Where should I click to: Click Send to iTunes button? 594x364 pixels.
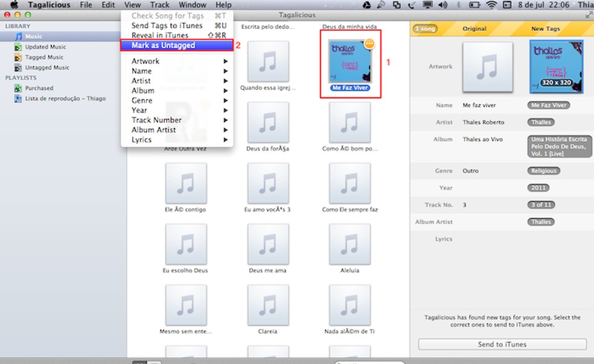pos(502,344)
